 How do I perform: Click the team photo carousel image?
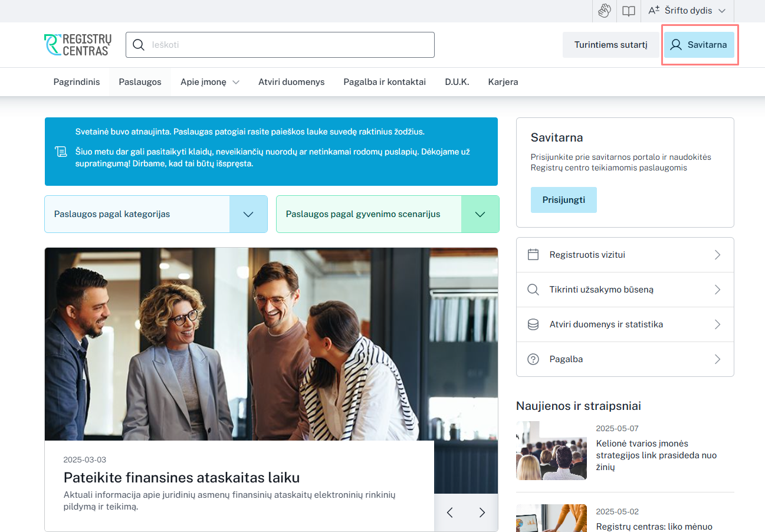point(271,344)
